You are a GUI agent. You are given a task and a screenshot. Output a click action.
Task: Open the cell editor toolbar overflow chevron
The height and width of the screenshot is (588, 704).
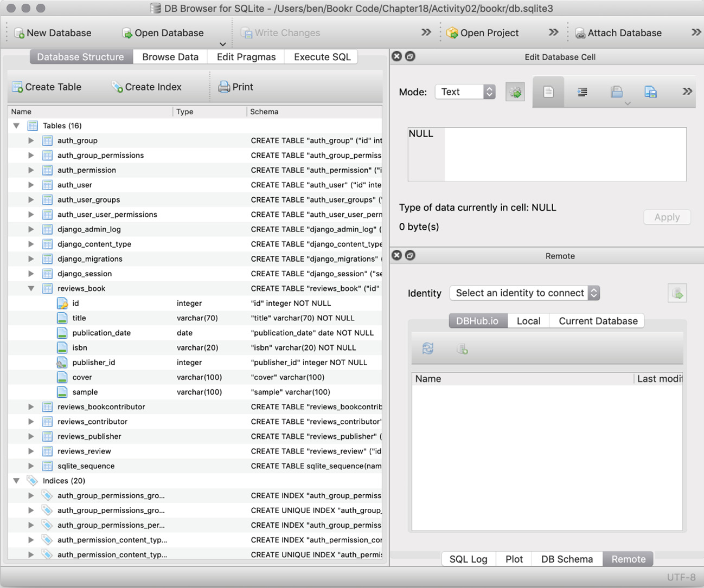pos(687,92)
